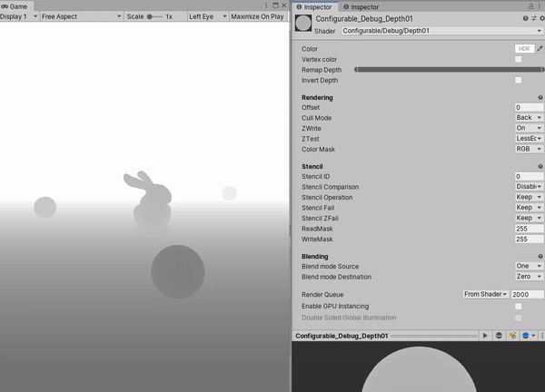The width and height of the screenshot is (545, 392).
Task: Open the Cull Mode dropdown
Action: [x=529, y=117]
